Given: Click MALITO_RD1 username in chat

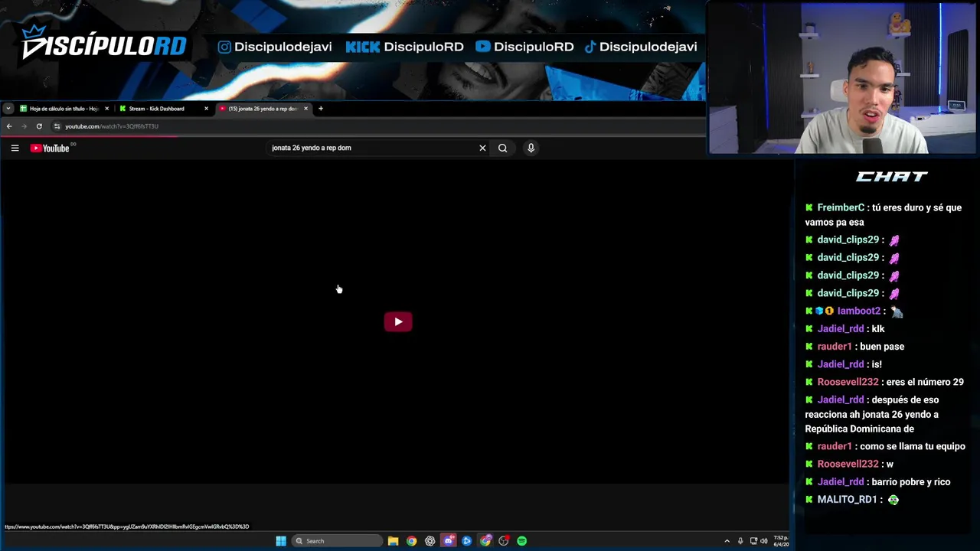Looking at the screenshot, I should click(x=847, y=499).
